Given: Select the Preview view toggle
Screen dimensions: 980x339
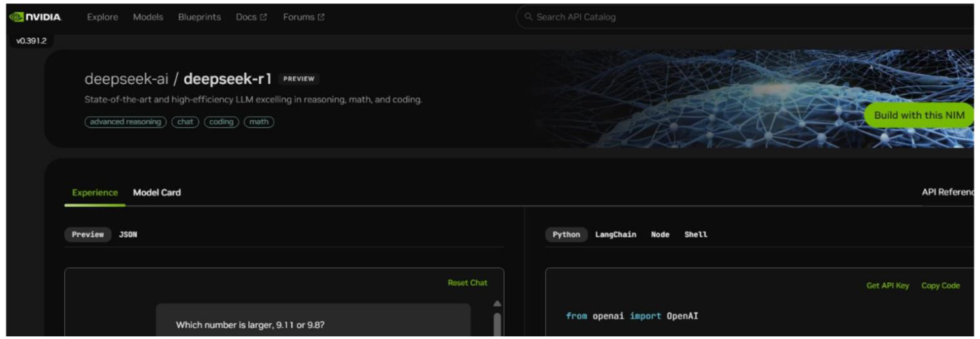Looking at the screenshot, I should pyautogui.click(x=88, y=234).
